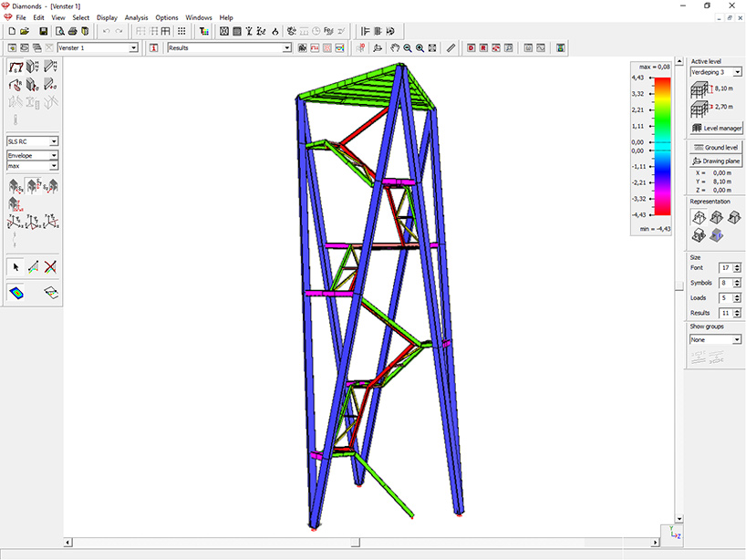Viewport: 746px width, 560px height.
Task: Select the arrow pointer selection tool
Action: coord(16,267)
